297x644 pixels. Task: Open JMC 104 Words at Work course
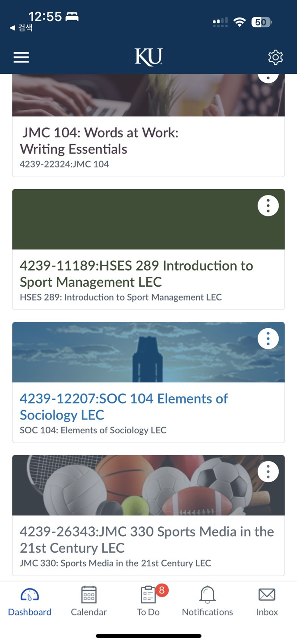99,140
